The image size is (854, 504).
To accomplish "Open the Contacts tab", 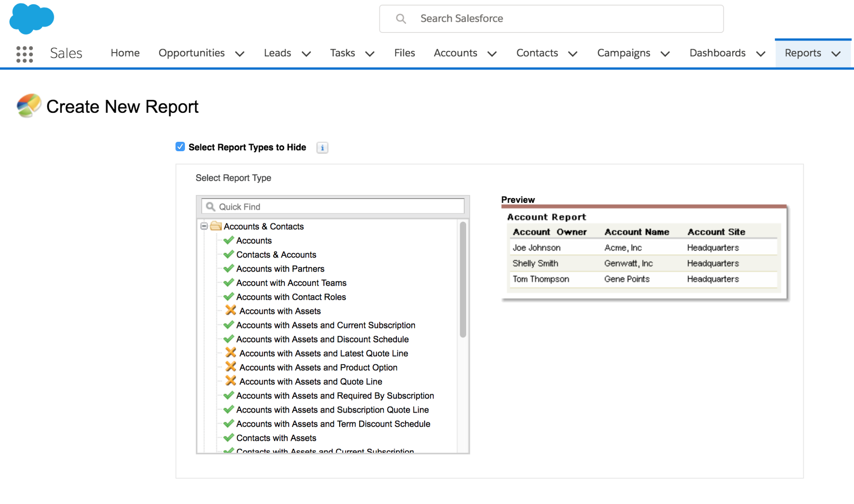I will [x=537, y=53].
